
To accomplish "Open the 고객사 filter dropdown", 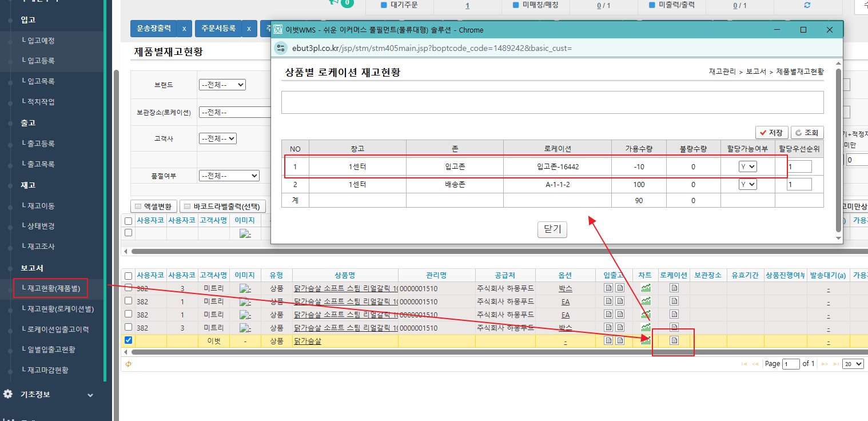I will (x=217, y=138).
